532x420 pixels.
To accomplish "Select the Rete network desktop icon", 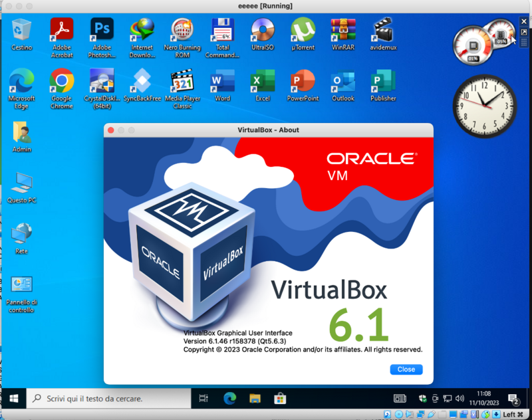I will (x=21, y=239).
